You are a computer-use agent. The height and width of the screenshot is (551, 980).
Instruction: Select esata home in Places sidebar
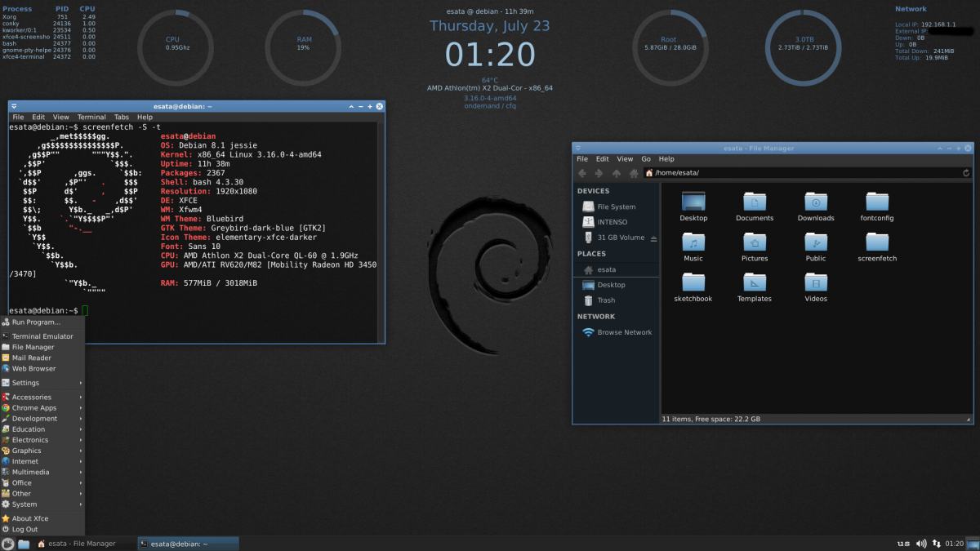coord(617,269)
